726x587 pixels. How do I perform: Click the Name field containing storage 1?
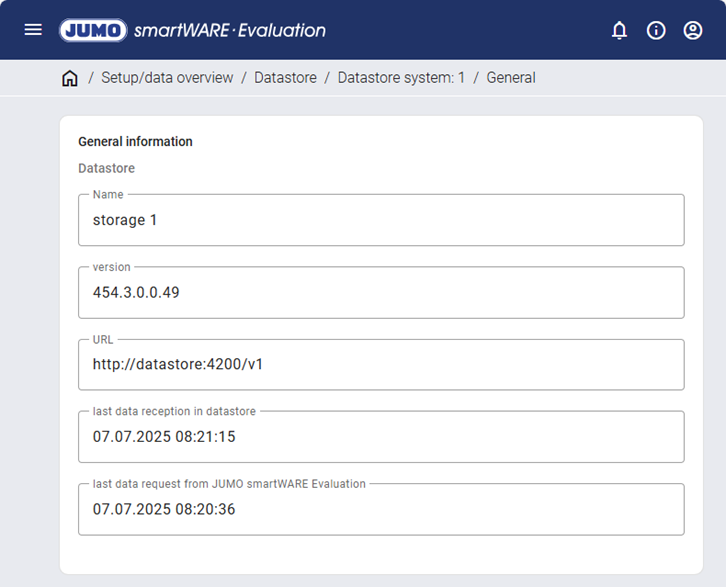coord(380,220)
